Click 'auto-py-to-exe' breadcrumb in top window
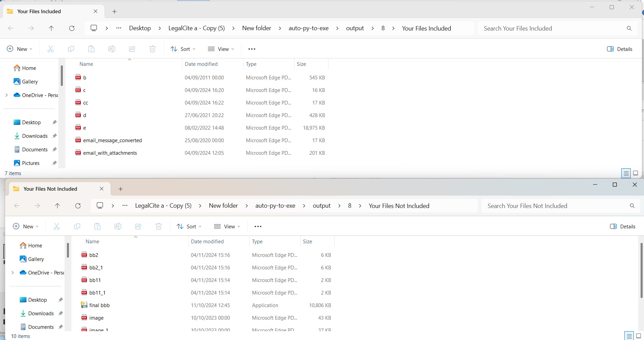Image resolution: width=644 pixels, height=340 pixels. click(x=308, y=28)
